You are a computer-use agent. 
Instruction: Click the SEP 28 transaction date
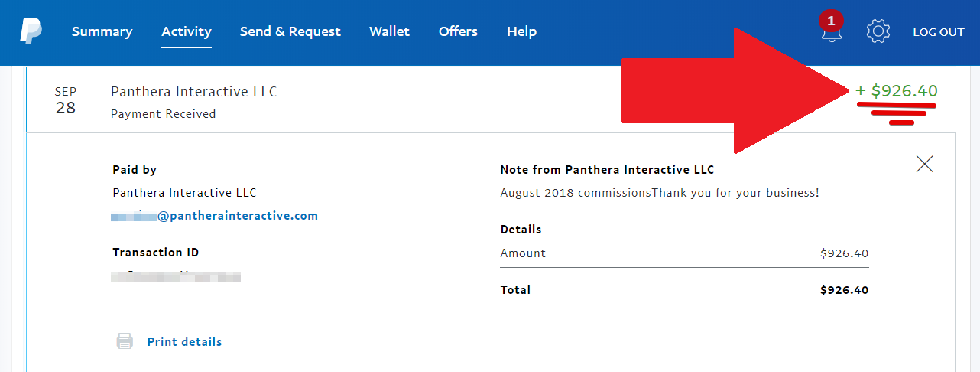pos(66,100)
